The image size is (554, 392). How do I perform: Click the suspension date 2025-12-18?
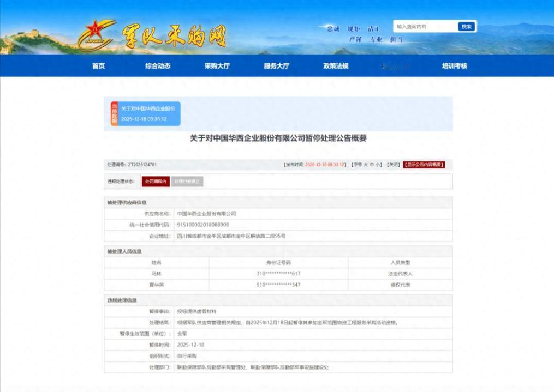click(191, 345)
